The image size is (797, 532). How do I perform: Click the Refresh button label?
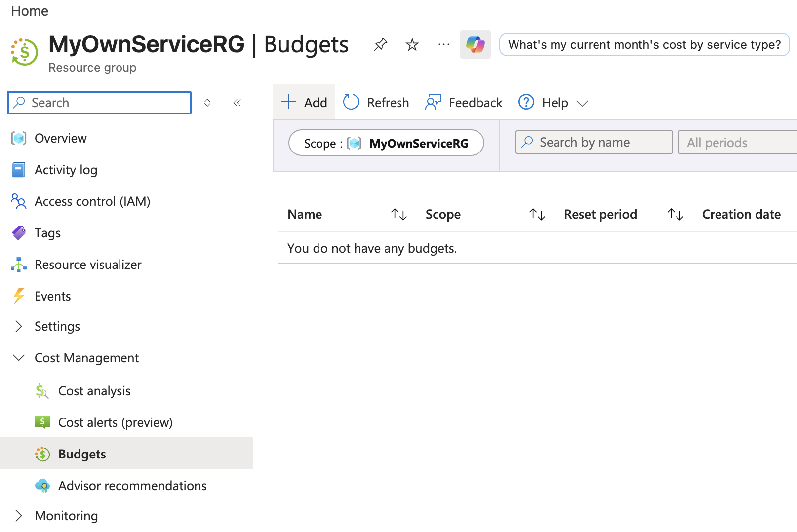tap(388, 103)
